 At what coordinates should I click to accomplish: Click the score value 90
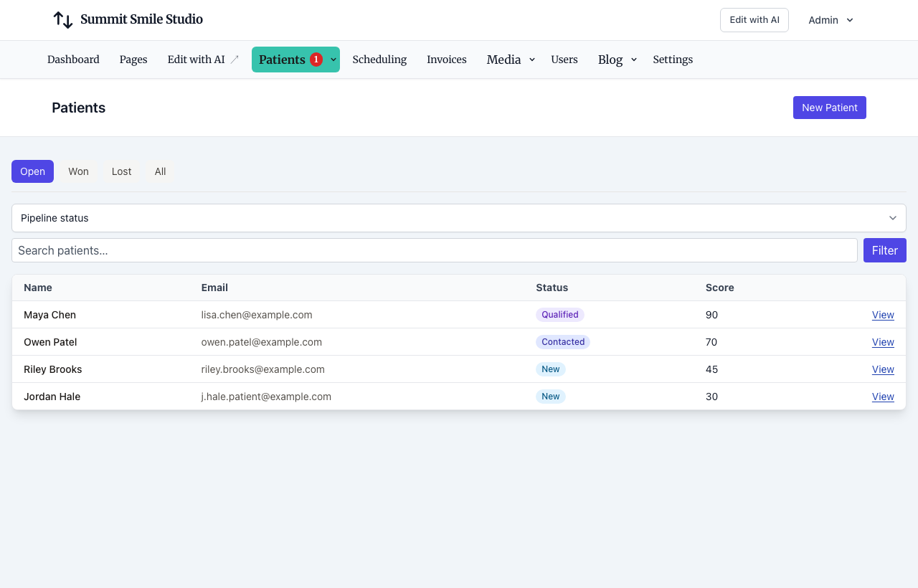(711, 315)
